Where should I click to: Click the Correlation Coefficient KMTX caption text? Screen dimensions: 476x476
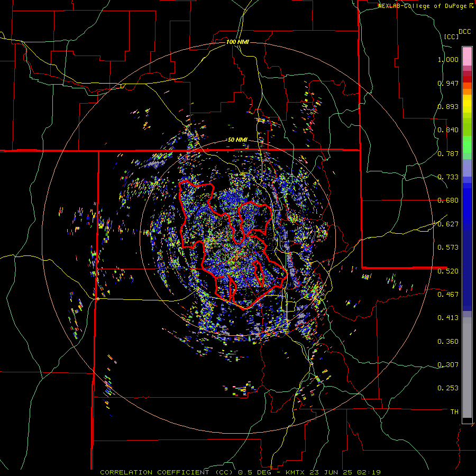click(x=240, y=472)
